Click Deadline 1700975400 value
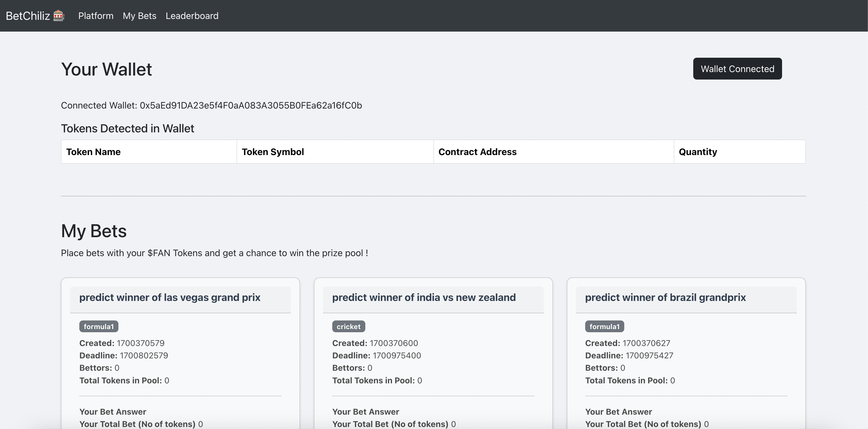The width and height of the screenshot is (868, 429). point(377,355)
